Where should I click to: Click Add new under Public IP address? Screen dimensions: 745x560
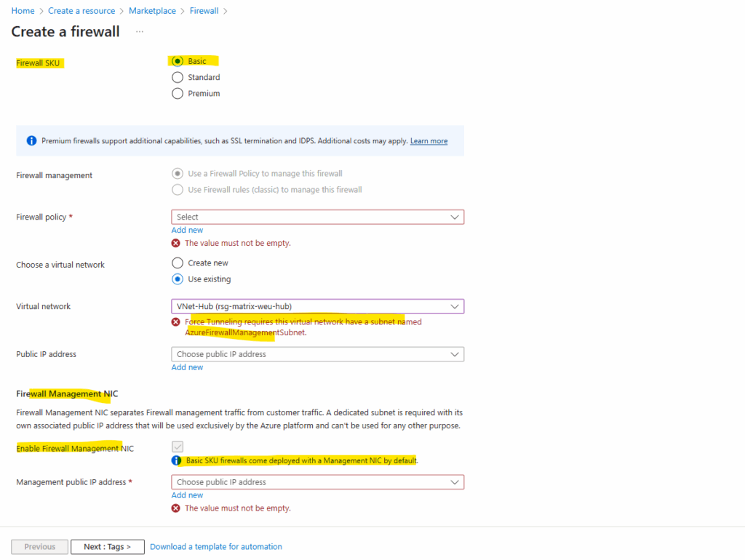click(187, 367)
